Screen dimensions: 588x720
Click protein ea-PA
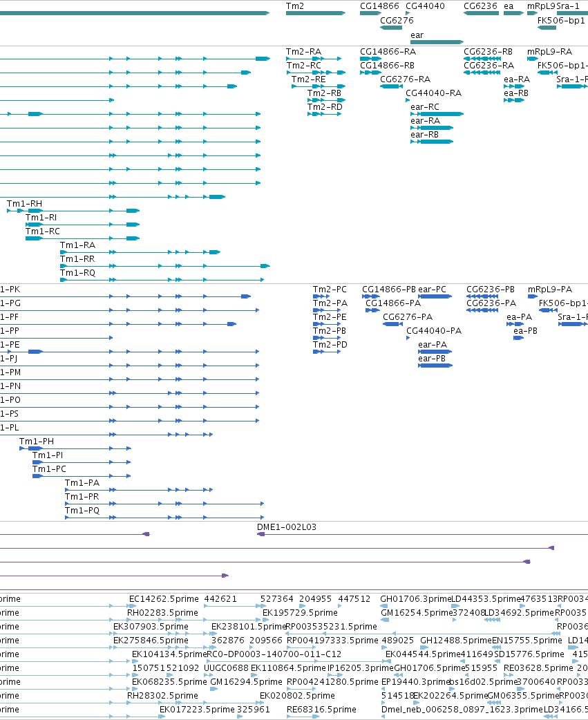click(x=515, y=324)
